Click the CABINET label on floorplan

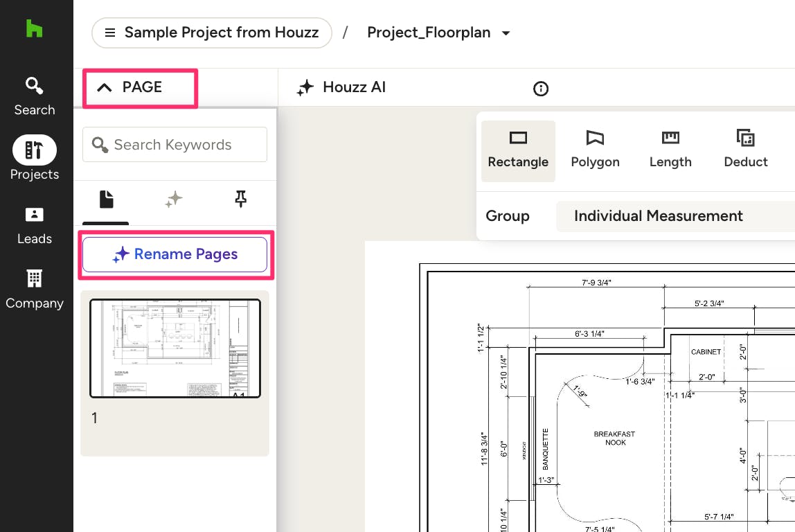click(706, 351)
